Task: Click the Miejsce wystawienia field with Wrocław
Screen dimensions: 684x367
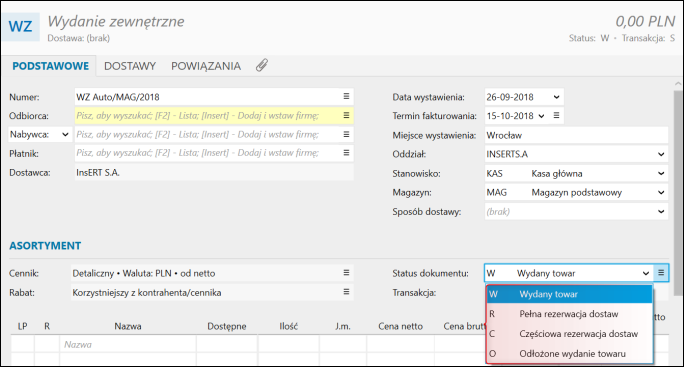Action: [x=576, y=135]
